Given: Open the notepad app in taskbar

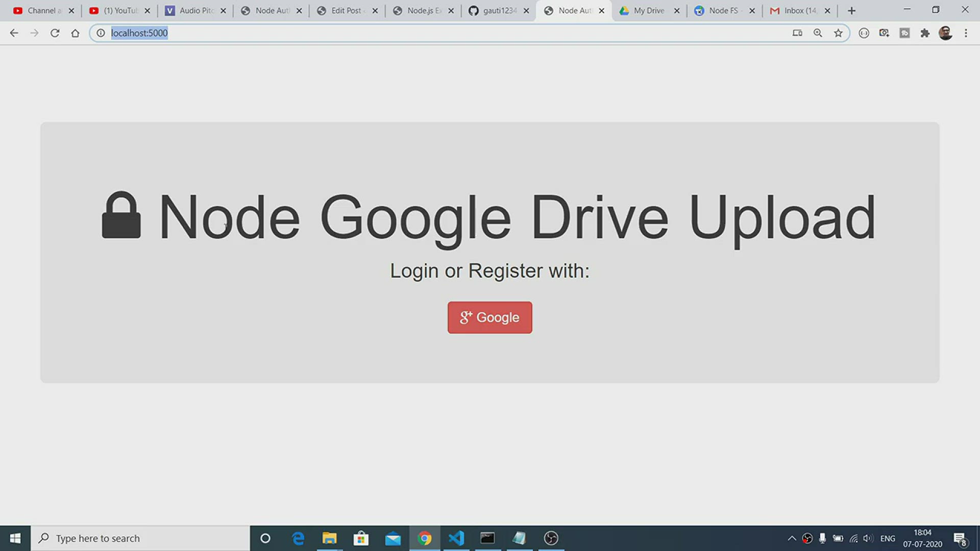Looking at the screenshot, I should coord(519,538).
